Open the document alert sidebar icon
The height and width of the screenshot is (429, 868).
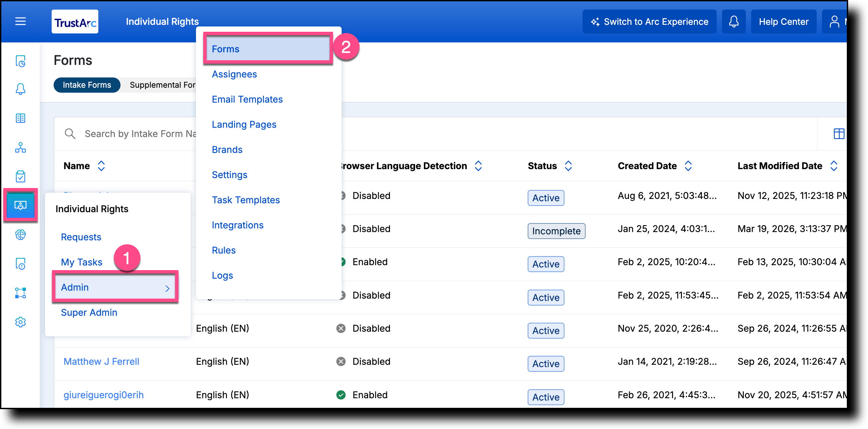click(21, 263)
